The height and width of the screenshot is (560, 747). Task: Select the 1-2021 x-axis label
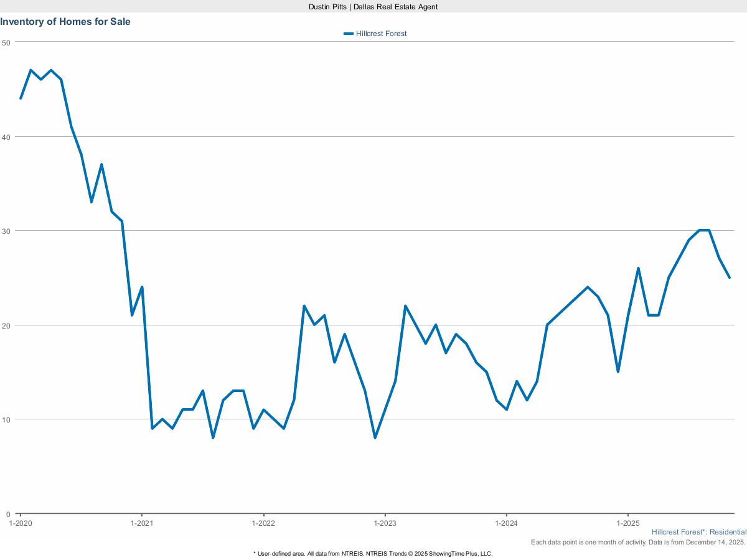point(142,523)
